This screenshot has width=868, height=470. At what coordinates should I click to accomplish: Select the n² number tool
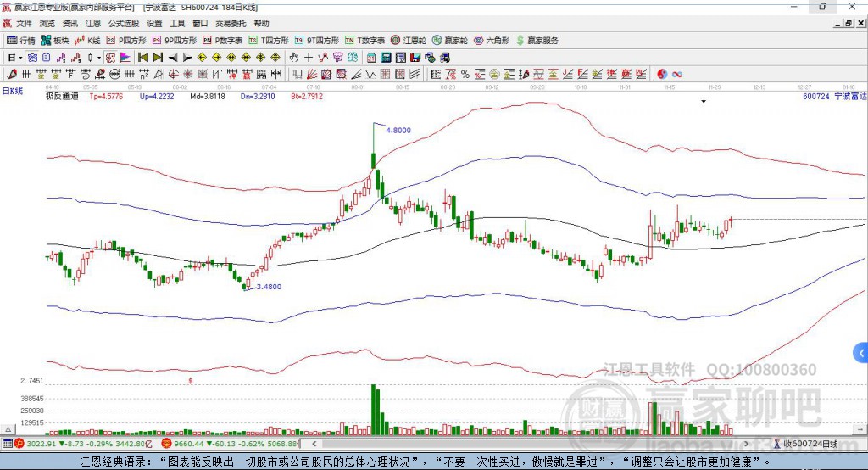(x=144, y=74)
